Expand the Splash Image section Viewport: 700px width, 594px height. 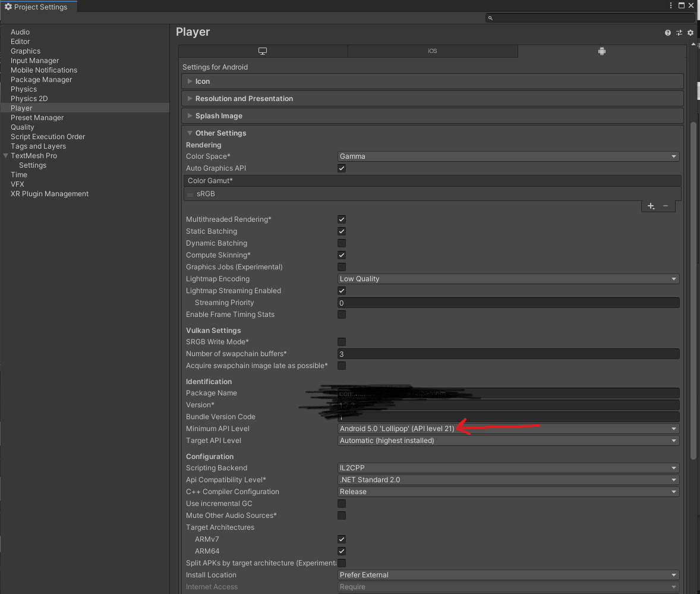point(432,116)
